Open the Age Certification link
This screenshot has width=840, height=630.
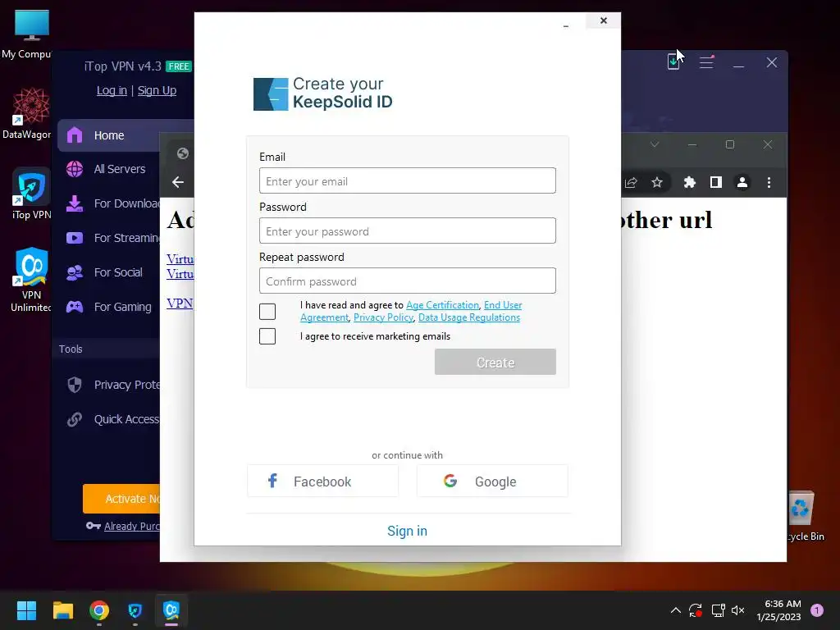coord(442,305)
